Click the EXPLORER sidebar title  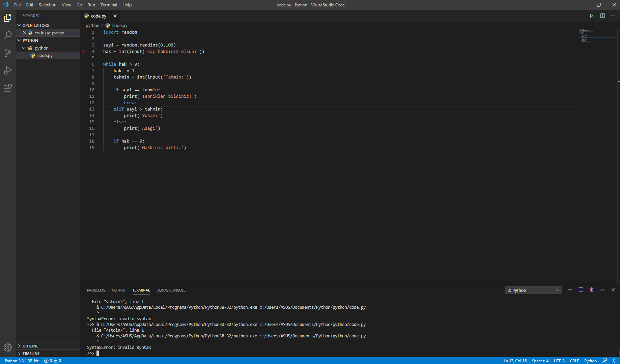31,16
